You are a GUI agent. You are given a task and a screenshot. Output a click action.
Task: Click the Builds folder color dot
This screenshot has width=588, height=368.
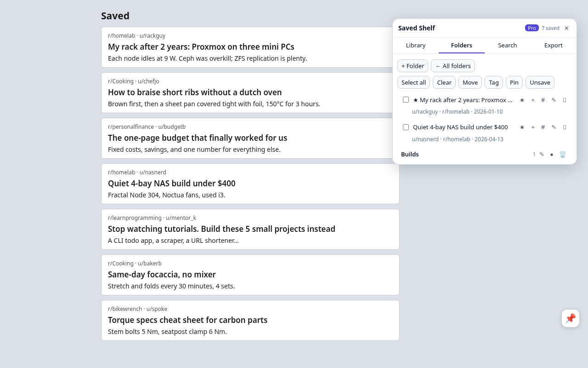point(552,155)
